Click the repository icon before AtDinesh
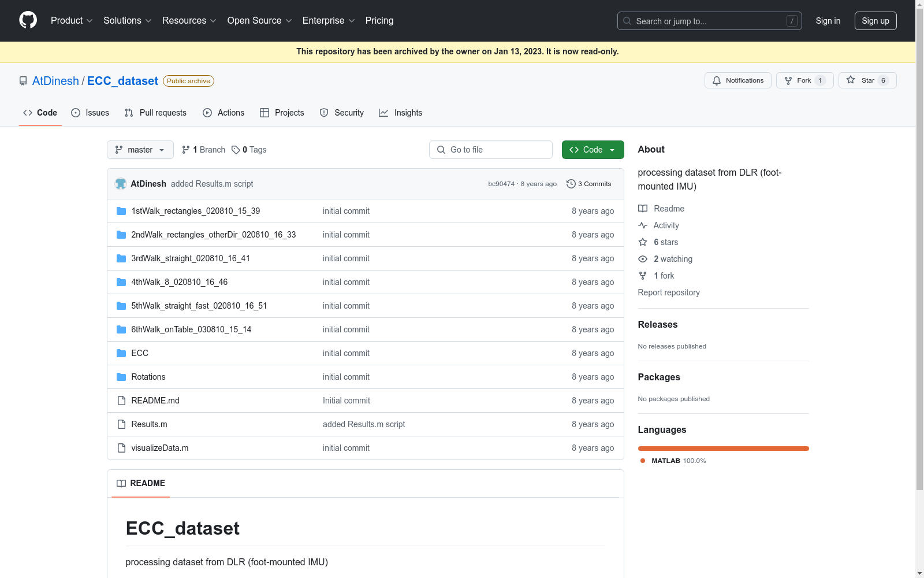The image size is (924, 578). pos(23,81)
